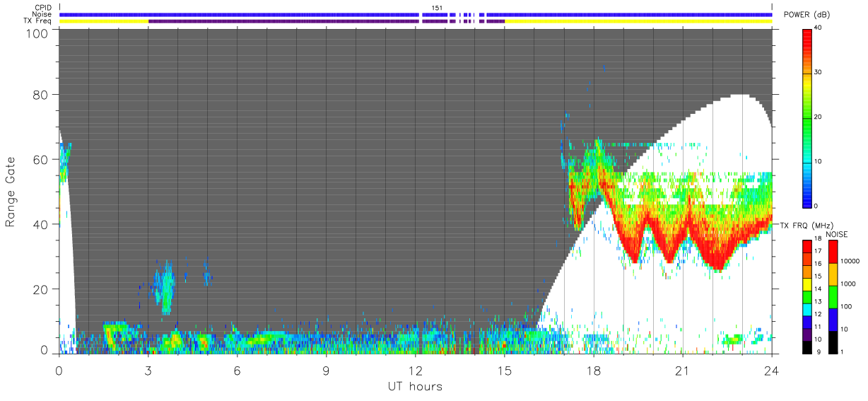Click the 20 label on POWER colorbar
Image resolution: width=868 pixels, height=401 pixels.
(819, 117)
